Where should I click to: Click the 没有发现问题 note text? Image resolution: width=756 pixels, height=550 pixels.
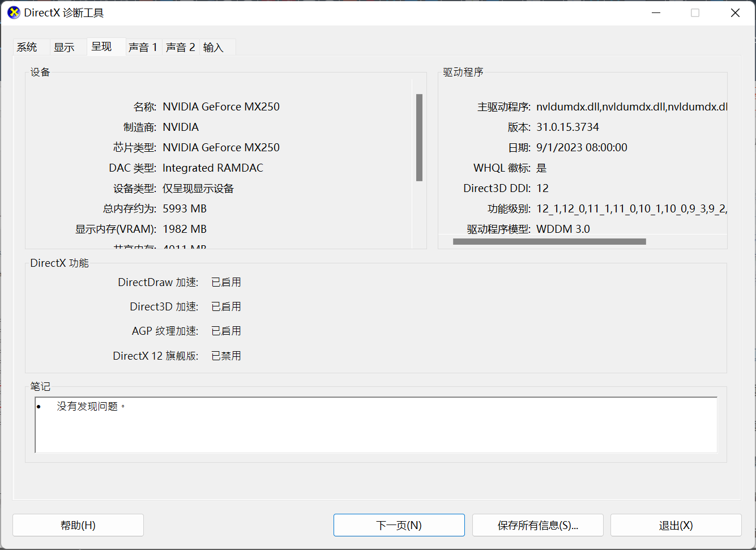click(91, 406)
